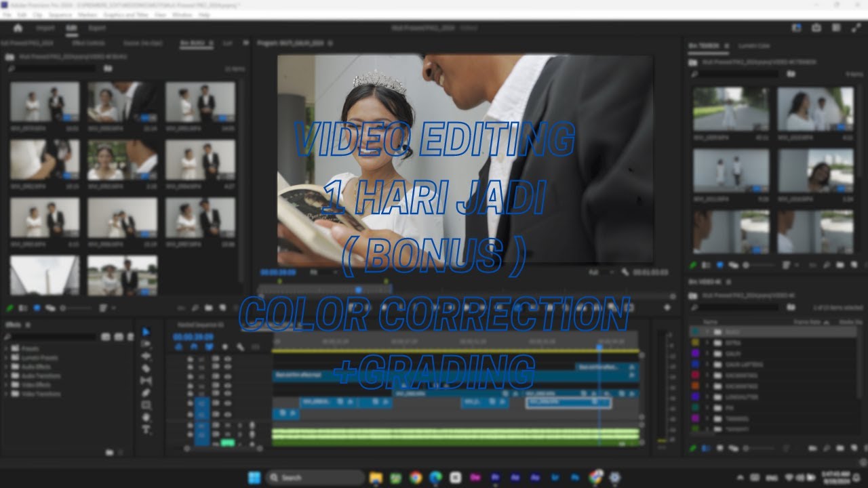Open the File menu

(7, 14)
